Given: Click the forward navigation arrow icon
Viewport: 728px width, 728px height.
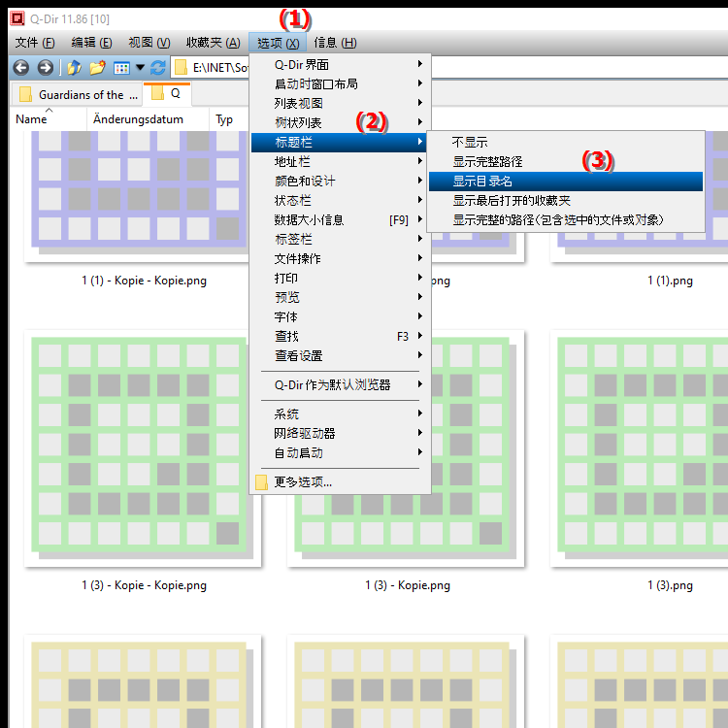Looking at the screenshot, I should tap(45, 68).
